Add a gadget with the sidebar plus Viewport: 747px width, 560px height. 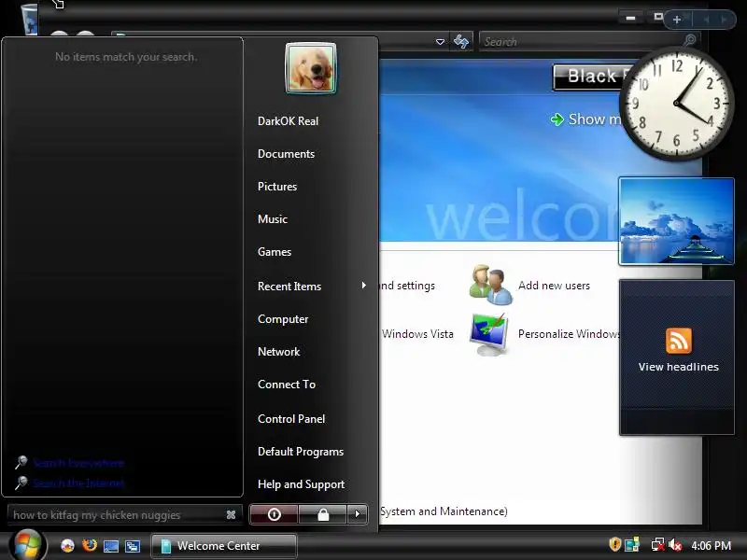[x=676, y=20]
